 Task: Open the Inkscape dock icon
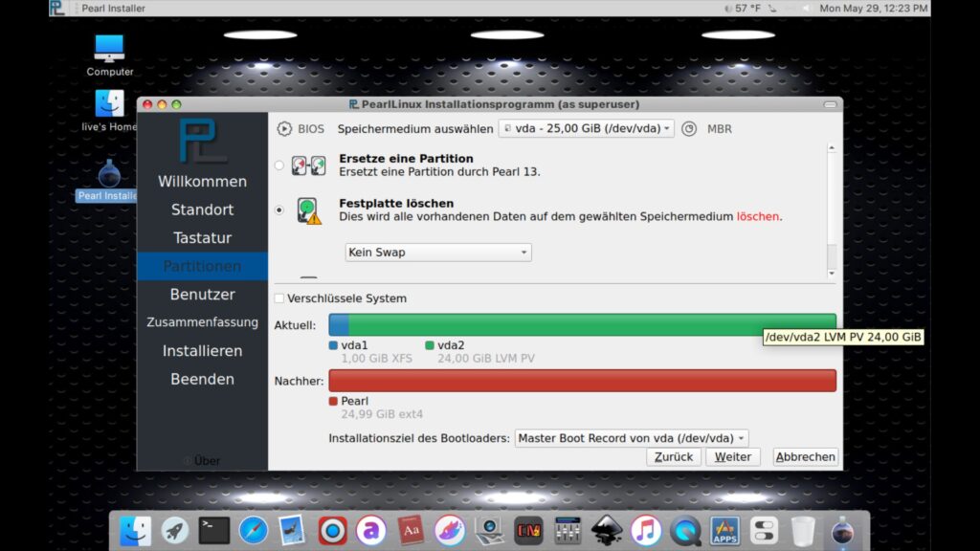click(x=607, y=530)
